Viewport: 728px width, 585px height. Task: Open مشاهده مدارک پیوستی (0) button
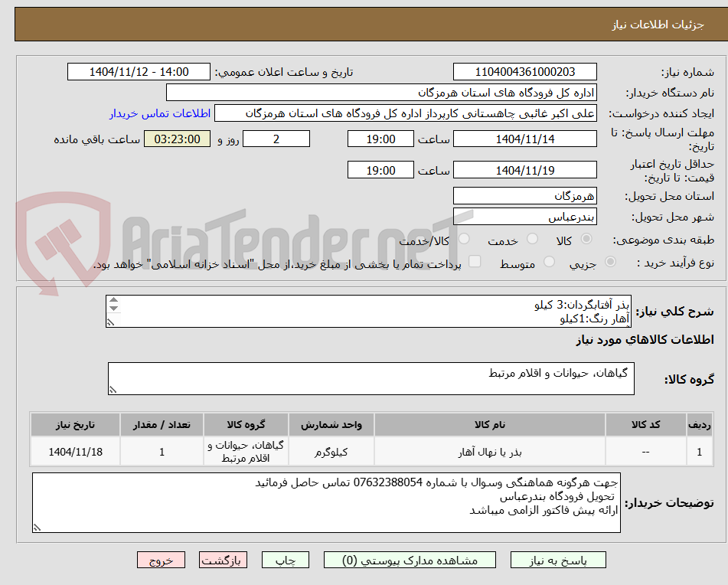point(410,560)
